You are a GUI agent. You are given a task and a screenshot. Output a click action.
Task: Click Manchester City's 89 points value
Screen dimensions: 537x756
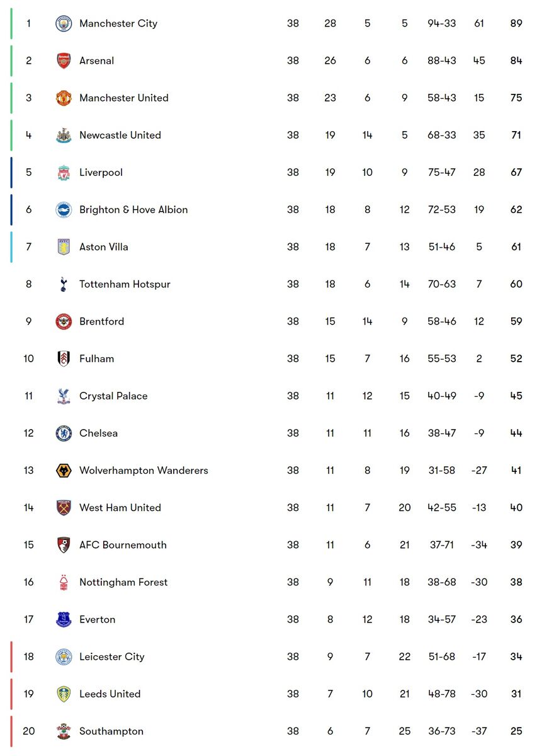[x=516, y=24]
